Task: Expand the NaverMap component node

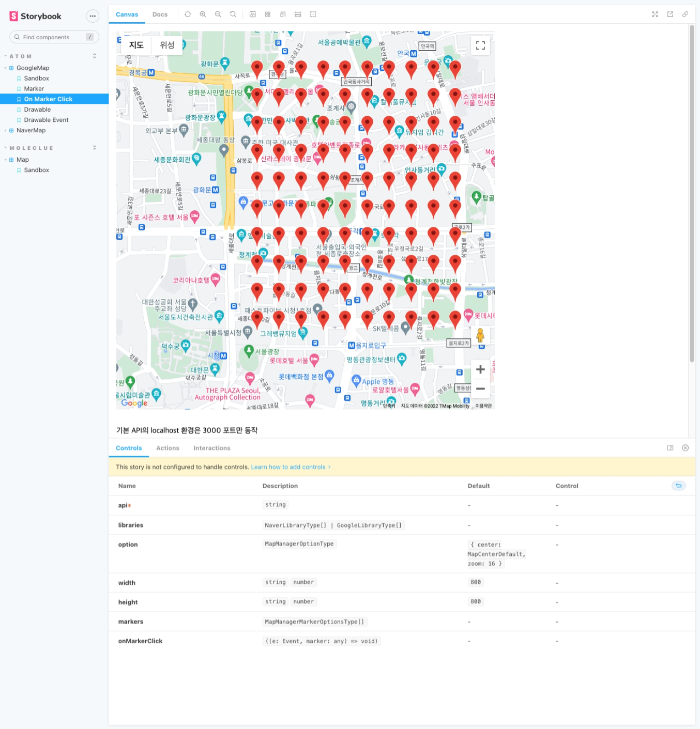Action: [x=31, y=130]
